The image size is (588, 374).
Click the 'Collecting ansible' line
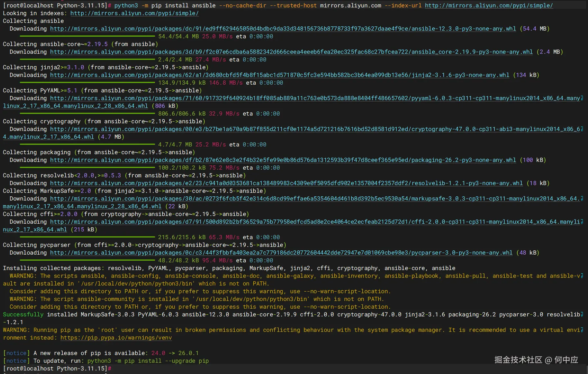pos(33,21)
